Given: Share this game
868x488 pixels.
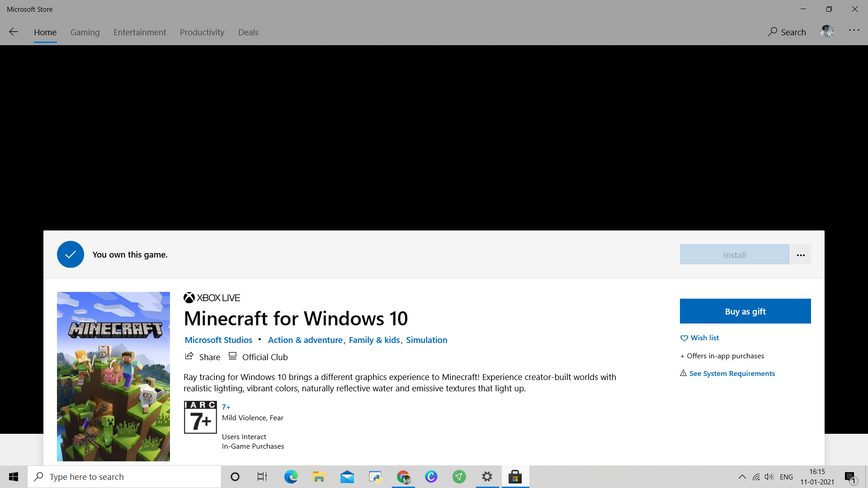Looking at the screenshot, I should [203, 357].
